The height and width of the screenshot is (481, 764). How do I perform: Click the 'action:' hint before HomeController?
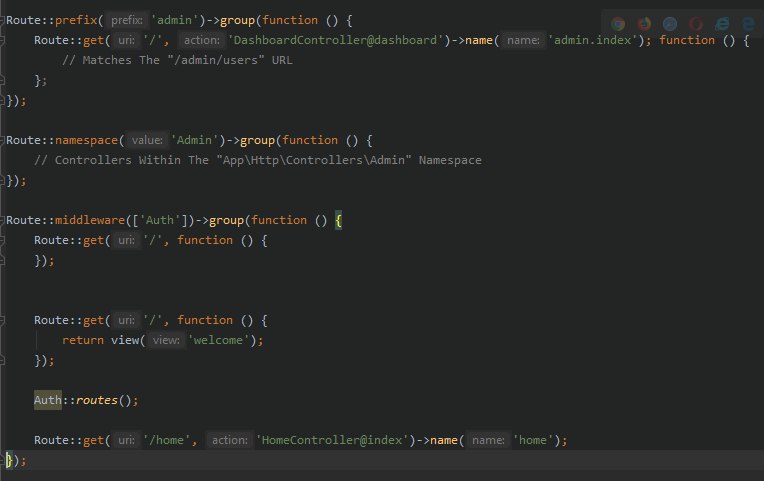(229, 441)
